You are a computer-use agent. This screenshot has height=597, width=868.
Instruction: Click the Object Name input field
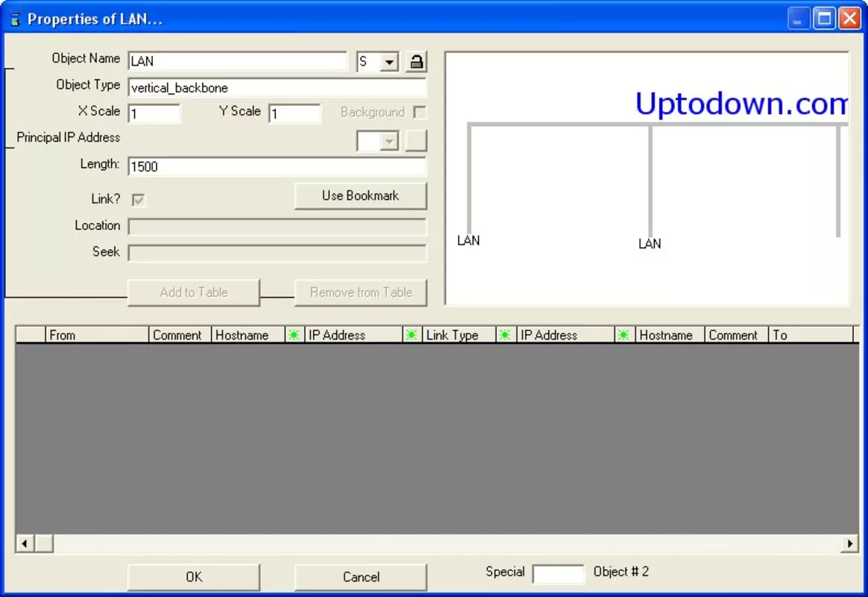[x=237, y=61]
